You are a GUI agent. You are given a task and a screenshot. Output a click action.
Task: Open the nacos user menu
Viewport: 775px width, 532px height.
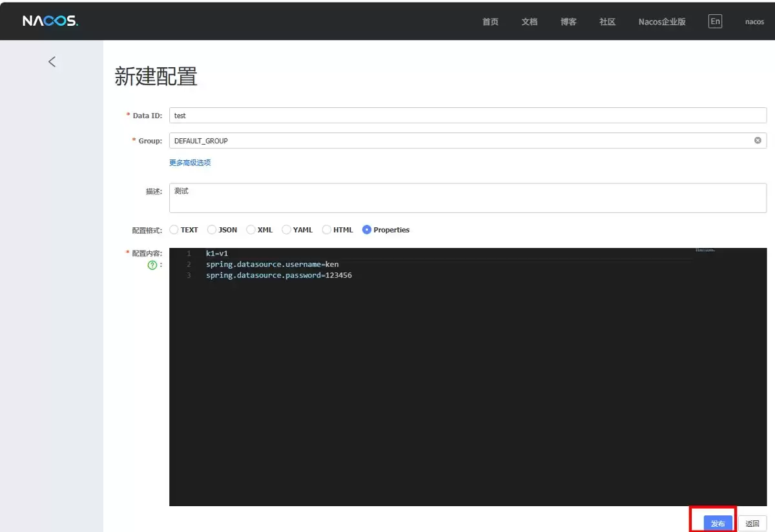[x=754, y=22]
